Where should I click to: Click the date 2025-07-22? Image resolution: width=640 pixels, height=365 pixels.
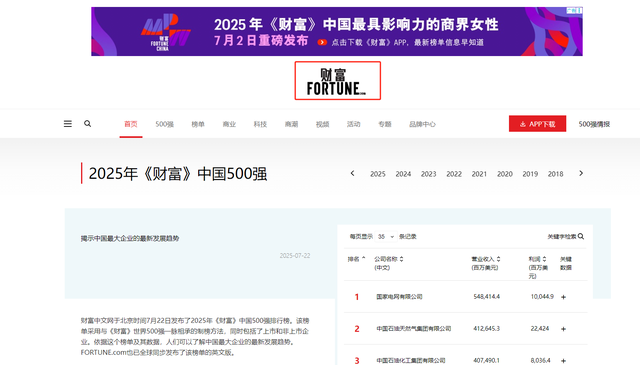coord(295,256)
